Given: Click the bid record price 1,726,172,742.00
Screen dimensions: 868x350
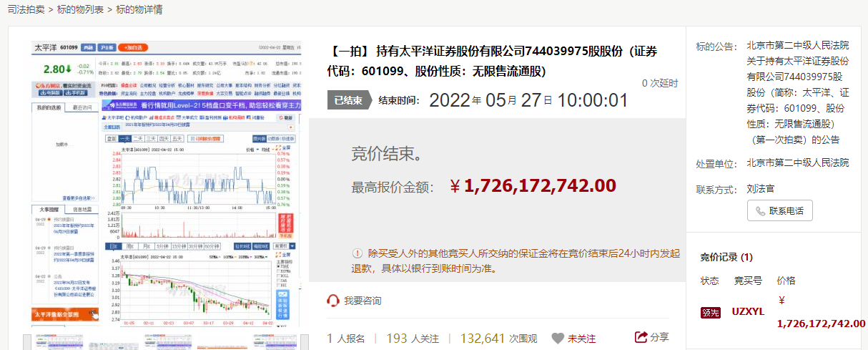Looking at the screenshot, I should (x=821, y=324).
